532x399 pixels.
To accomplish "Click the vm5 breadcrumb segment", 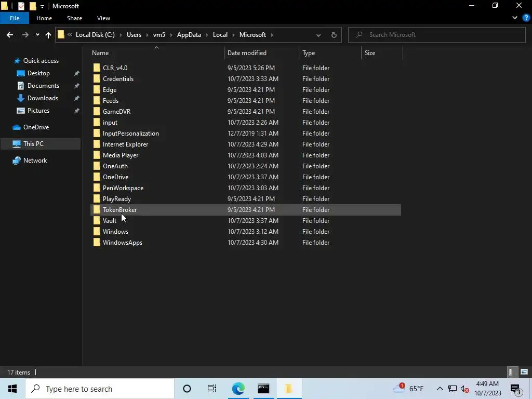I will pyautogui.click(x=159, y=35).
